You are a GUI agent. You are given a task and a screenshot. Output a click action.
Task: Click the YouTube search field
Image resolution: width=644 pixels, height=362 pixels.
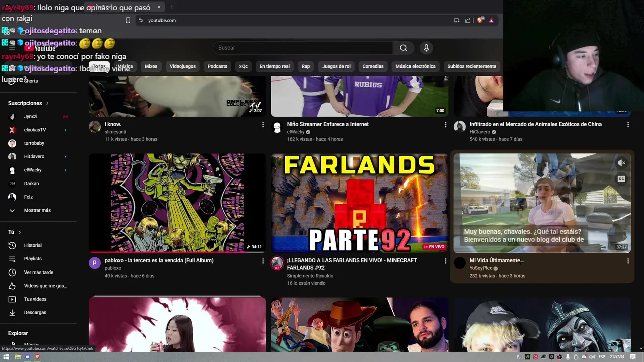(303, 48)
